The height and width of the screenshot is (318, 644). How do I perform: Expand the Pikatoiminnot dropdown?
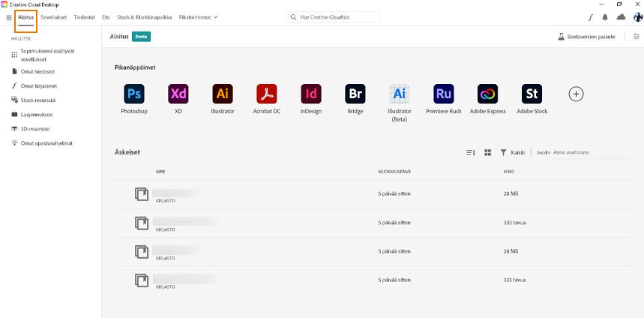pyautogui.click(x=199, y=17)
